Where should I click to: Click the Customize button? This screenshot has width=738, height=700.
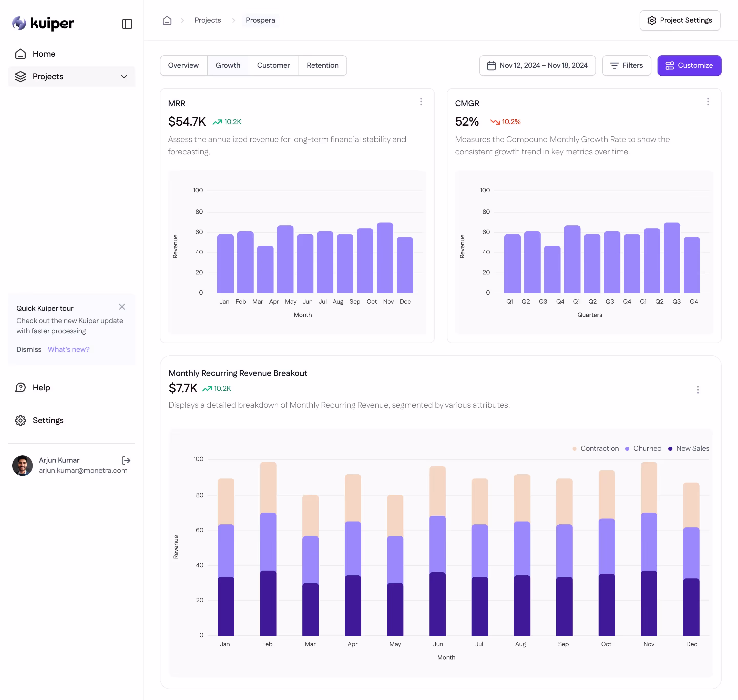(689, 65)
